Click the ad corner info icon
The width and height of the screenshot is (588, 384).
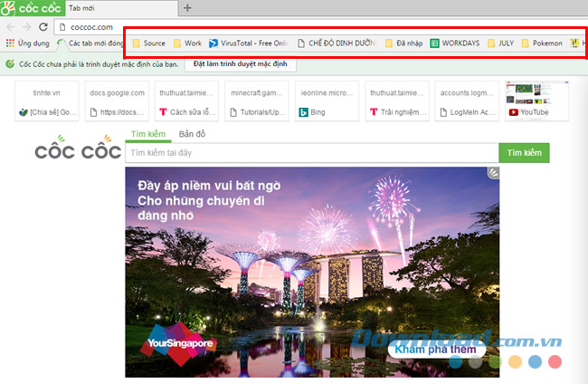click(493, 172)
